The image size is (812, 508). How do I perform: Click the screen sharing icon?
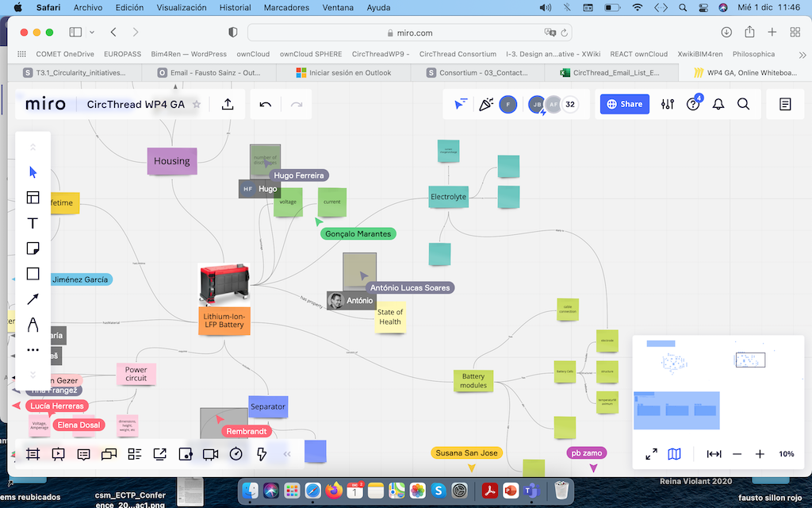coord(160,455)
